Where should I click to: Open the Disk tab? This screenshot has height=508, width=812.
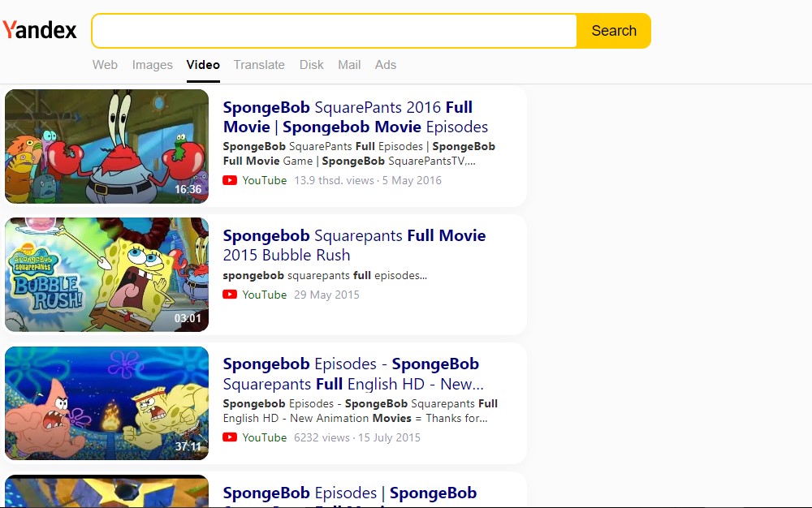pos(311,65)
